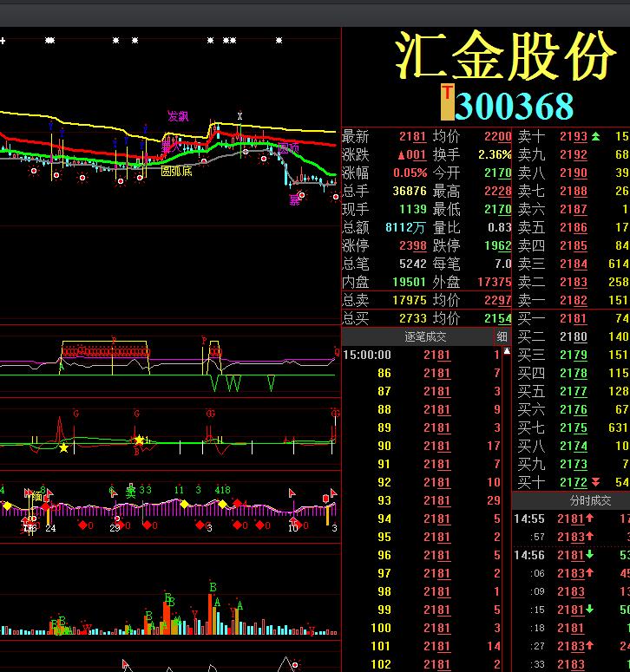Click the 总卖 value 17975
Viewport: 630px width, 672px height.
click(410, 300)
